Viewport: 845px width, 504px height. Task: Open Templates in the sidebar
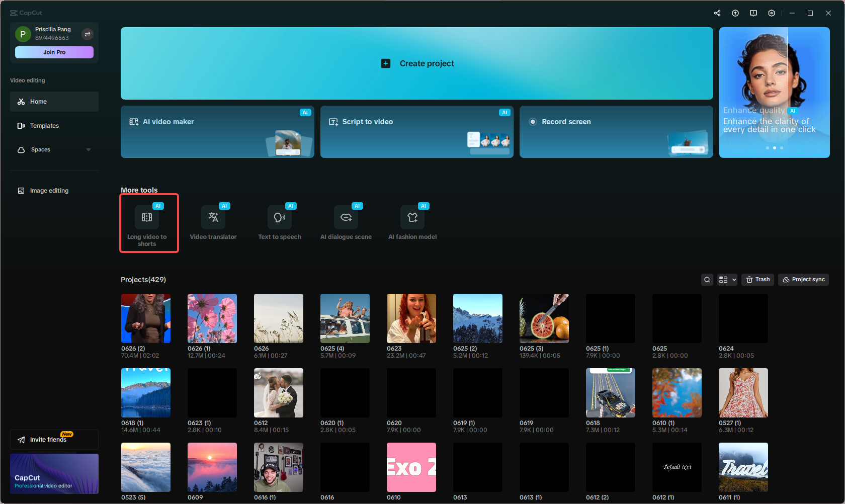tap(54, 126)
